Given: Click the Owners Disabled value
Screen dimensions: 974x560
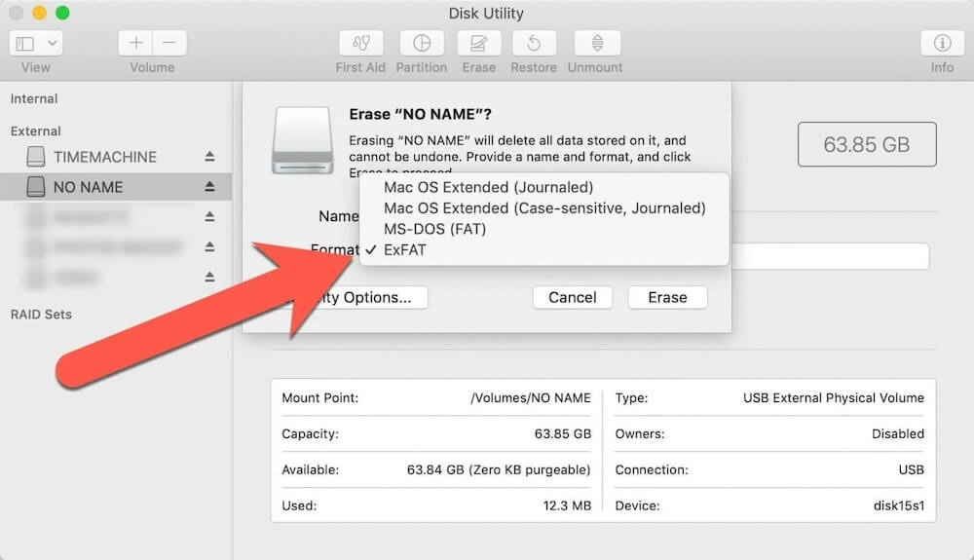Looking at the screenshot, I should tap(898, 434).
